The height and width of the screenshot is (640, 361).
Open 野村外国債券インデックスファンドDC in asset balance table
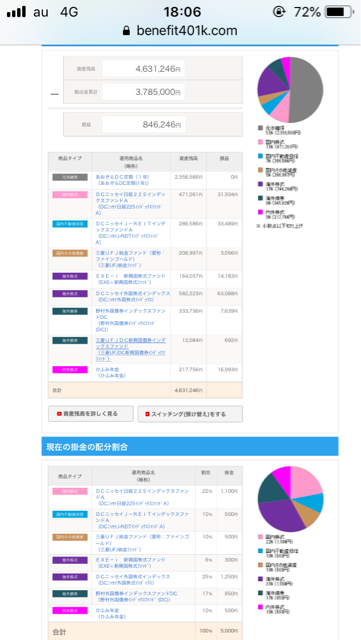point(131,320)
